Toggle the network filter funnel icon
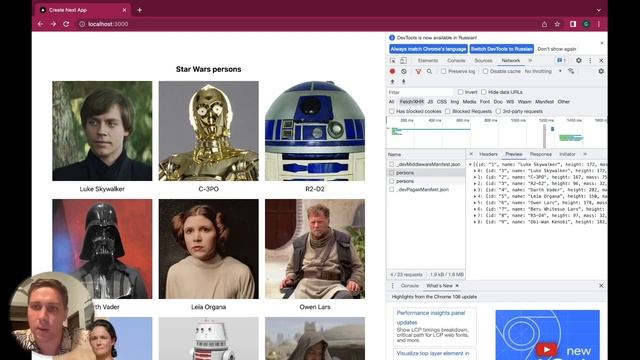This screenshot has width=640, height=360. 418,71
